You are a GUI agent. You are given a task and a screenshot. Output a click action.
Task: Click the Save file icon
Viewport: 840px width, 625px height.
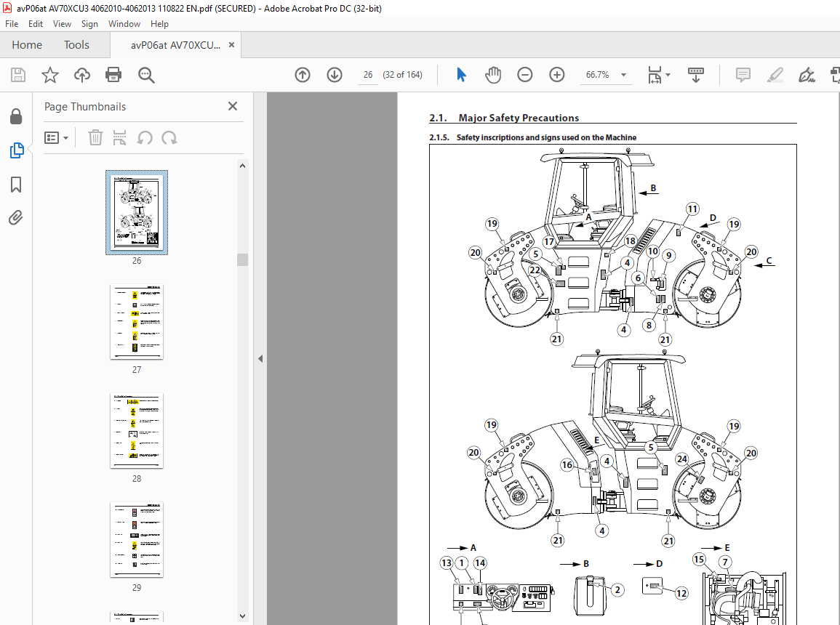pos(18,75)
